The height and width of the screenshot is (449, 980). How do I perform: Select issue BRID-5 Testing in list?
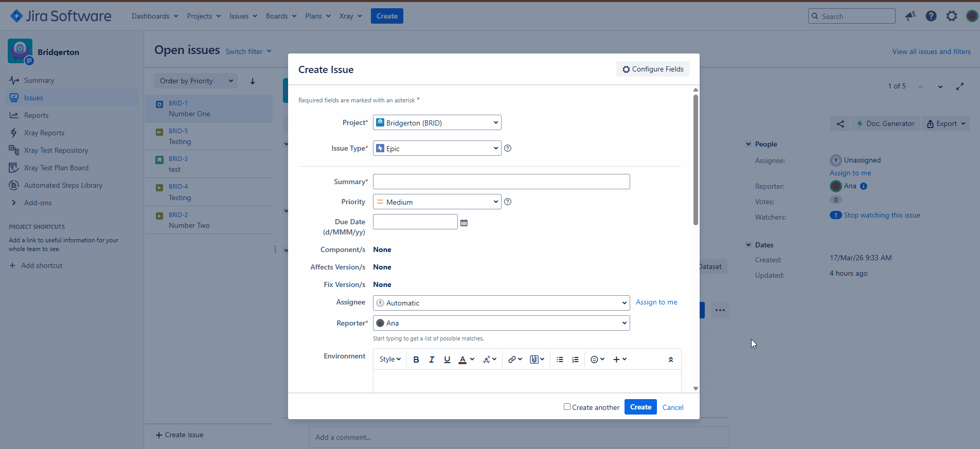[209, 136]
